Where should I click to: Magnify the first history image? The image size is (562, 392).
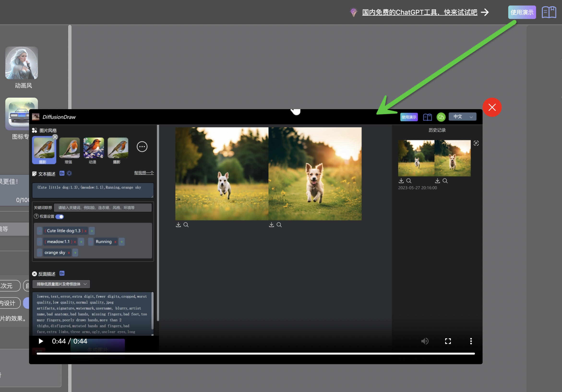click(409, 181)
